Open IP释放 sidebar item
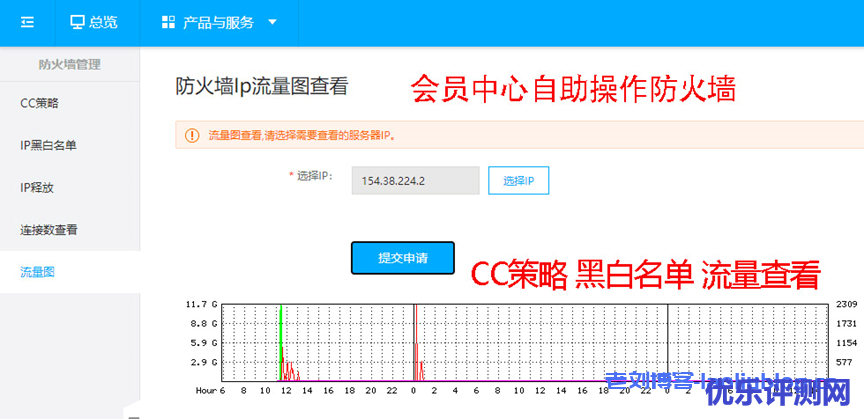 (x=39, y=187)
